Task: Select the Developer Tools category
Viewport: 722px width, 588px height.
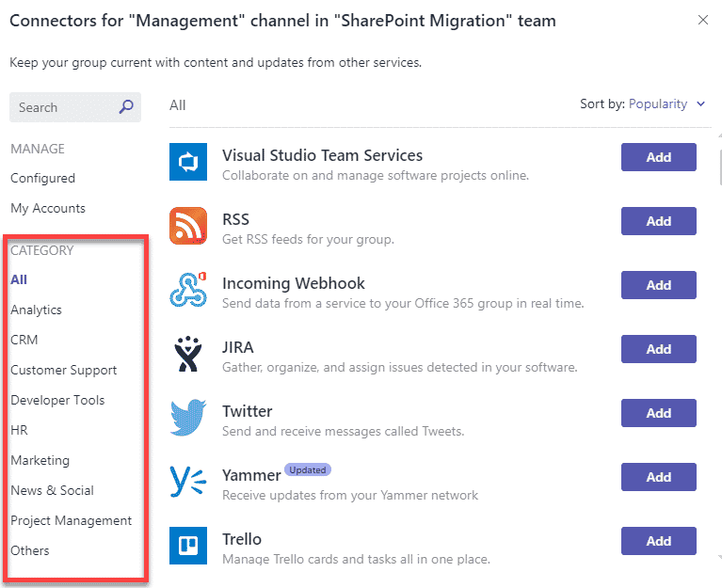Action: pos(57,400)
